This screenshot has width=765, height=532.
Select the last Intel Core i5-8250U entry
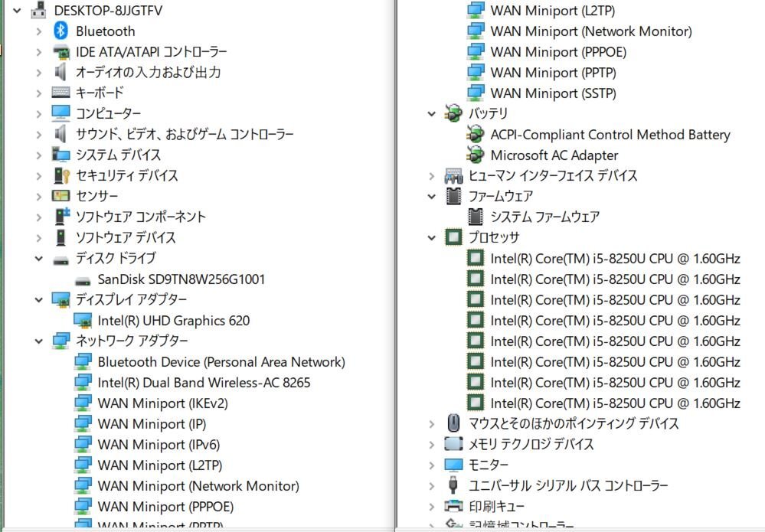pos(615,403)
